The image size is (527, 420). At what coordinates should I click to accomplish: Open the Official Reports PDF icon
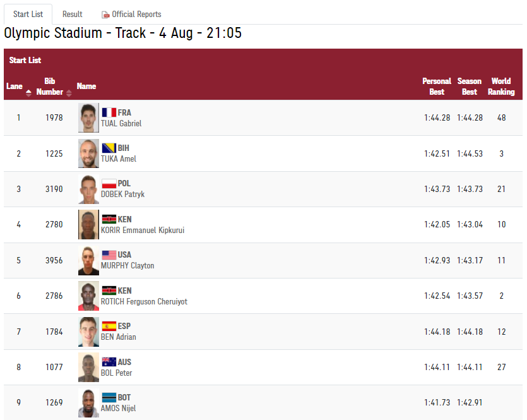point(105,15)
